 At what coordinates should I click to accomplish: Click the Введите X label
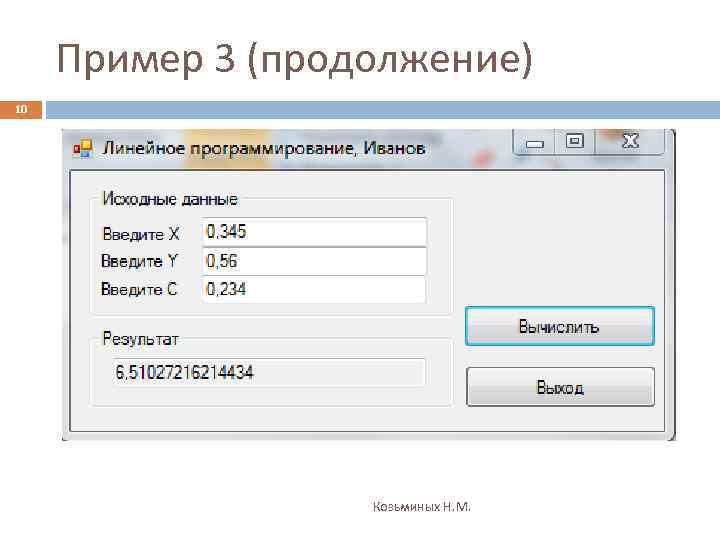click(x=141, y=234)
